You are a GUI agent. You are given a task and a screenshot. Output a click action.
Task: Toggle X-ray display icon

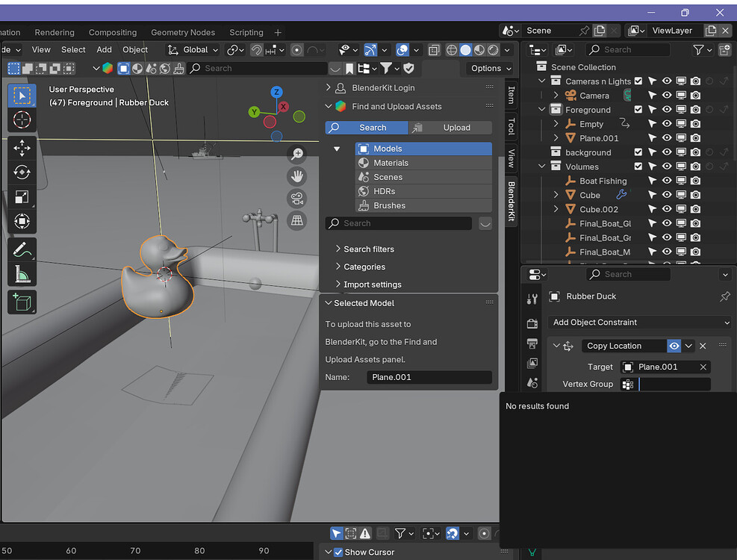(x=434, y=50)
